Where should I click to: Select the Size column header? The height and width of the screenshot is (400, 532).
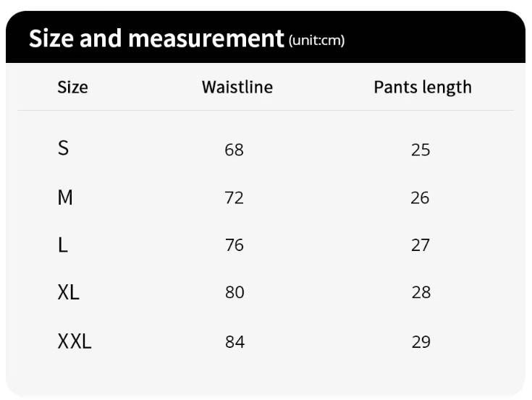72,88
